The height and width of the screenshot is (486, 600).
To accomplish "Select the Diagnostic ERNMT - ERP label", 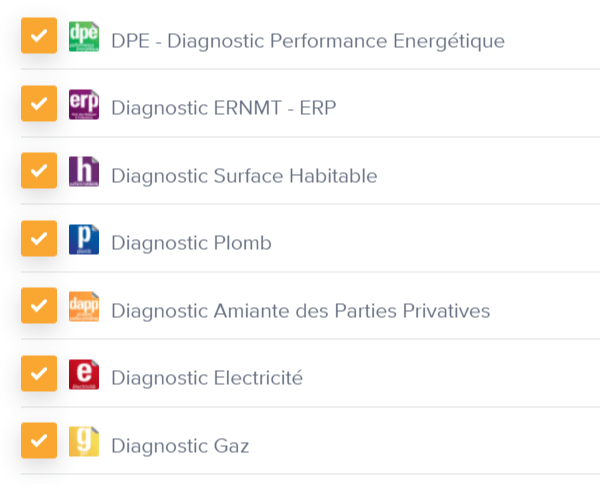I will click(224, 108).
